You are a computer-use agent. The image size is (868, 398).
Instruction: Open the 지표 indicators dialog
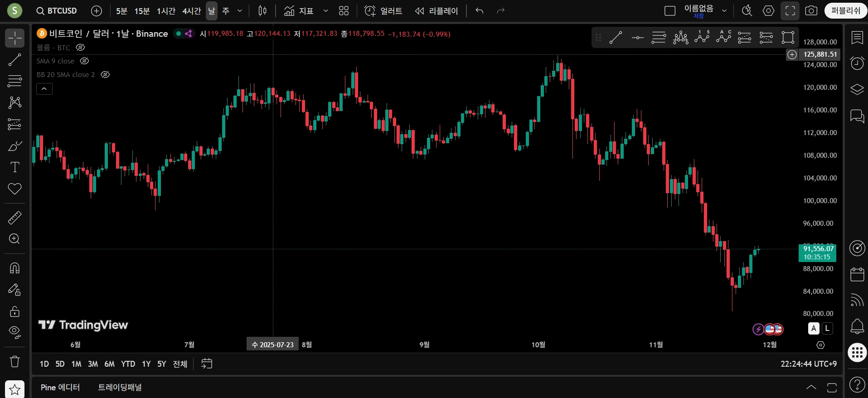(x=299, y=11)
